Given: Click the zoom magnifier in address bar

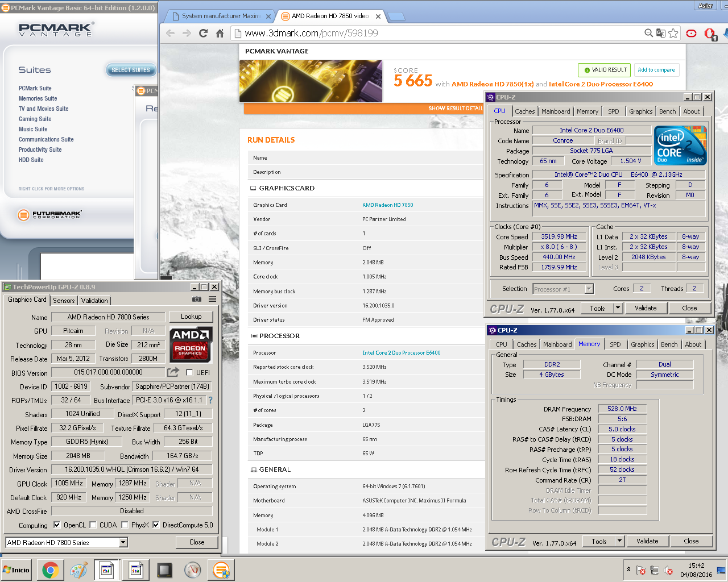Looking at the screenshot, I should click(x=648, y=33).
